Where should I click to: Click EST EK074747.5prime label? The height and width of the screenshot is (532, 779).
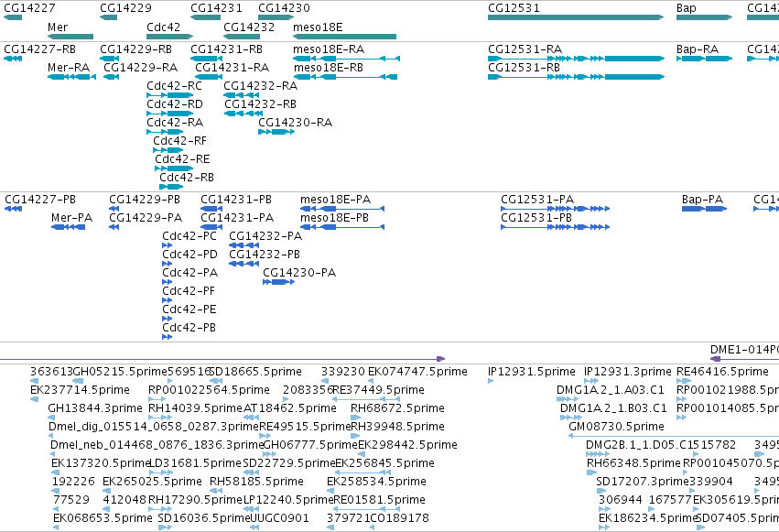(x=417, y=372)
